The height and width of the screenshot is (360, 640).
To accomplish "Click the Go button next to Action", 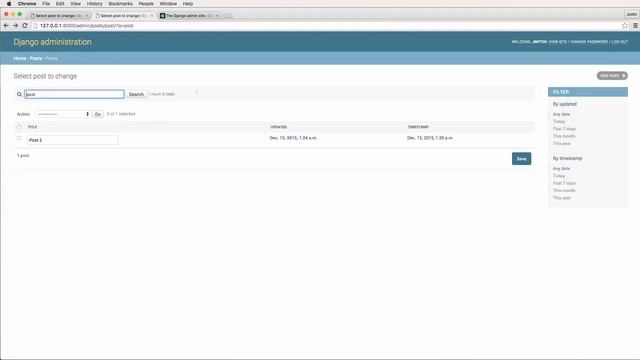I will (x=98, y=114).
